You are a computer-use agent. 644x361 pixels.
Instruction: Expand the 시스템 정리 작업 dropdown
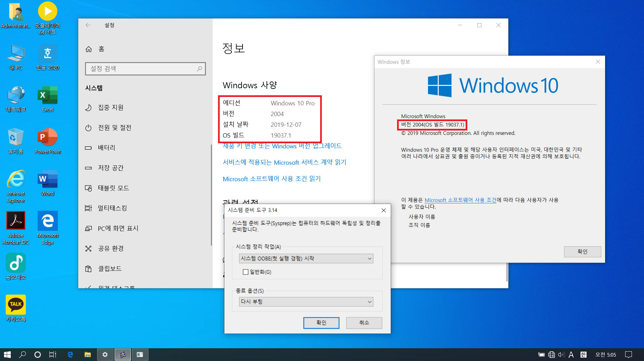[306, 259]
